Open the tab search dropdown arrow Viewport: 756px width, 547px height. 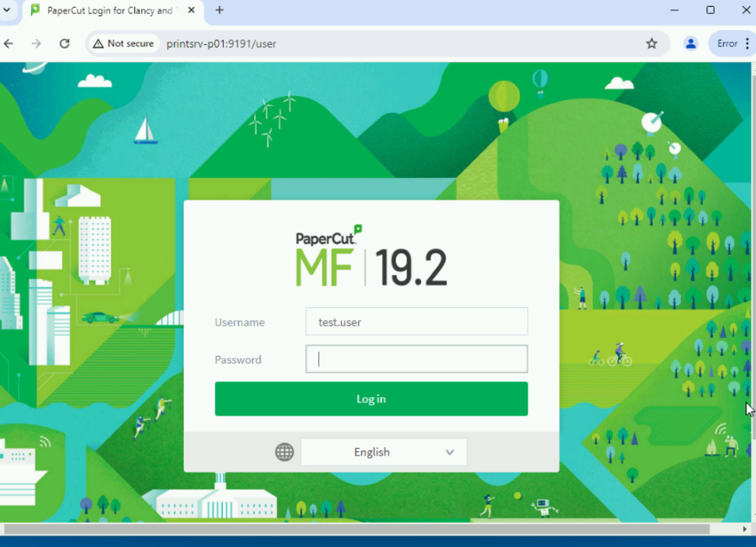point(7,10)
